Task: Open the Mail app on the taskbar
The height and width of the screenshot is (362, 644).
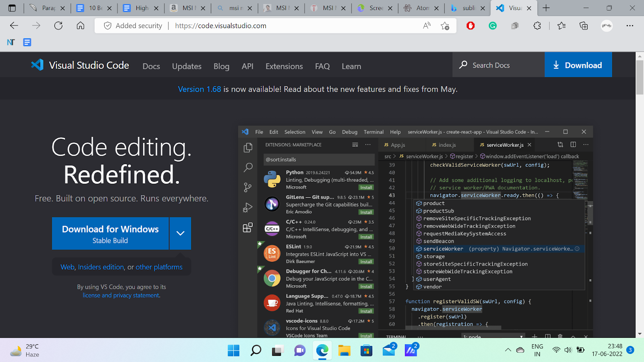Action: point(389,350)
